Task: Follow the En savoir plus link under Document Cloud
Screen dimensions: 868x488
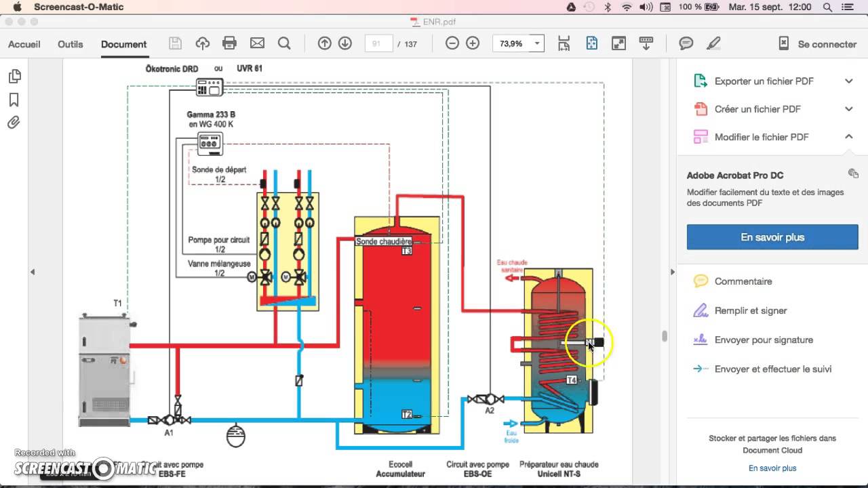Action: click(x=772, y=468)
